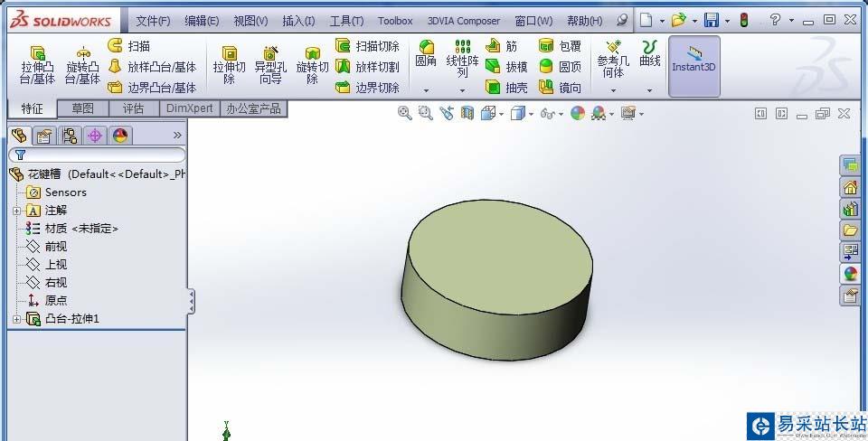Choose the Boundary Boss 边界凸台/基体 feature
Screen dimensions: 868x441
coord(152,88)
